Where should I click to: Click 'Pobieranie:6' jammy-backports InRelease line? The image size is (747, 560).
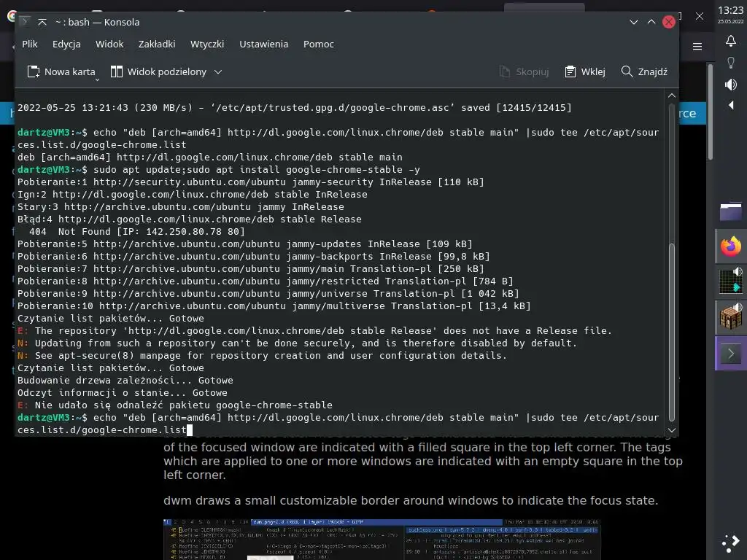[253, 256]
